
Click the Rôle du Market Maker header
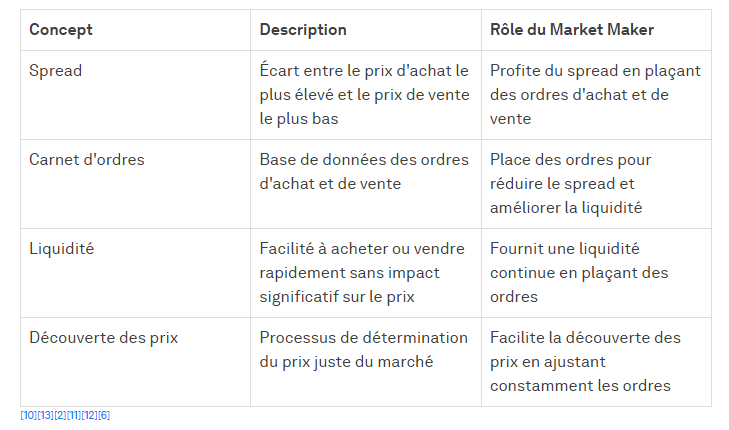572,30
